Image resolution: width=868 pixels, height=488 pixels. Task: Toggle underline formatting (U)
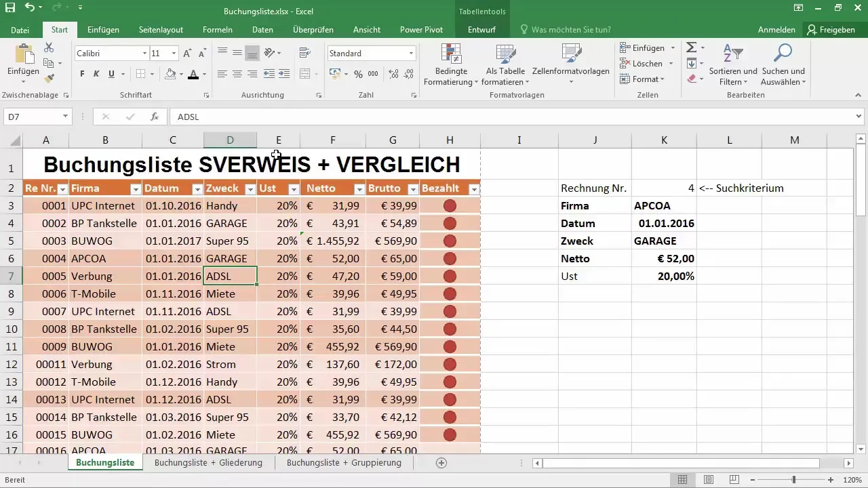coord(111,74)
